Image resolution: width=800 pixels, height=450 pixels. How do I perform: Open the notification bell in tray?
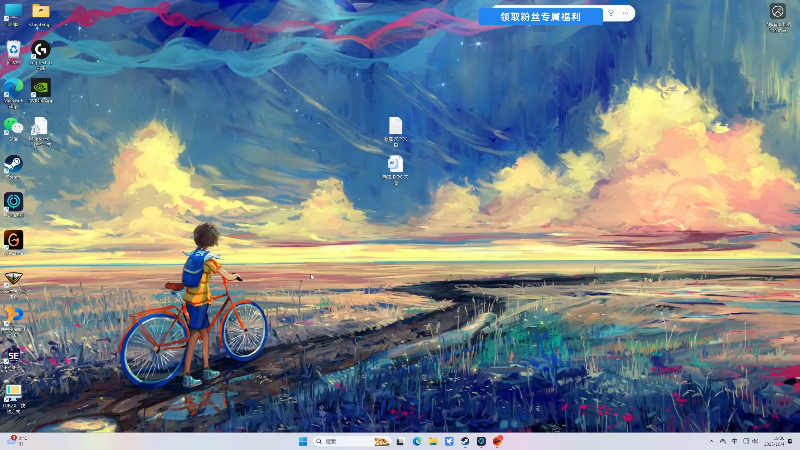791,441
